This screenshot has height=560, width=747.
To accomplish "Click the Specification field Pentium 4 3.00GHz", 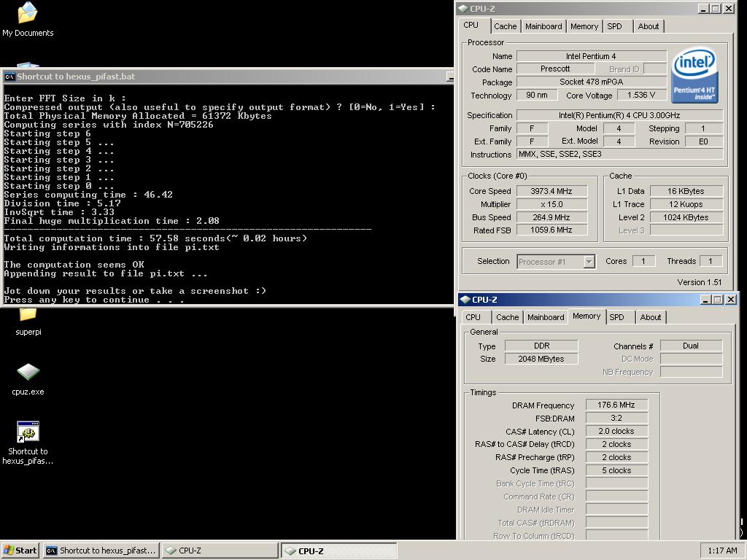I will pyautogui.click(x=619, y=115).
